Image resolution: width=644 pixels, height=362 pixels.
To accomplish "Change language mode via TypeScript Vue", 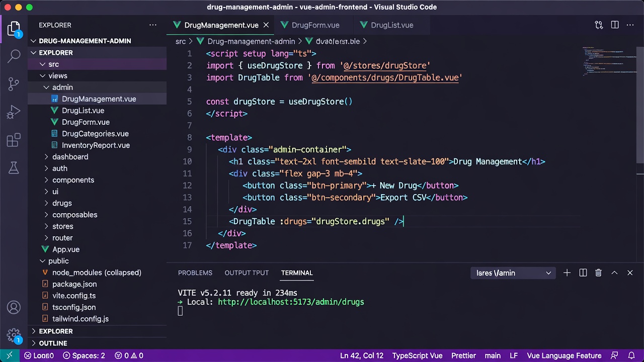I will pyautogui.click(x=417, y=355).
